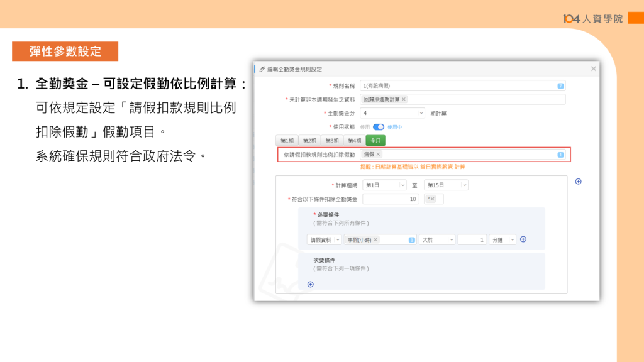Remove the 回歸原週期計算 tag
This screenshot has width=644, height=362.
pos(404,99)
